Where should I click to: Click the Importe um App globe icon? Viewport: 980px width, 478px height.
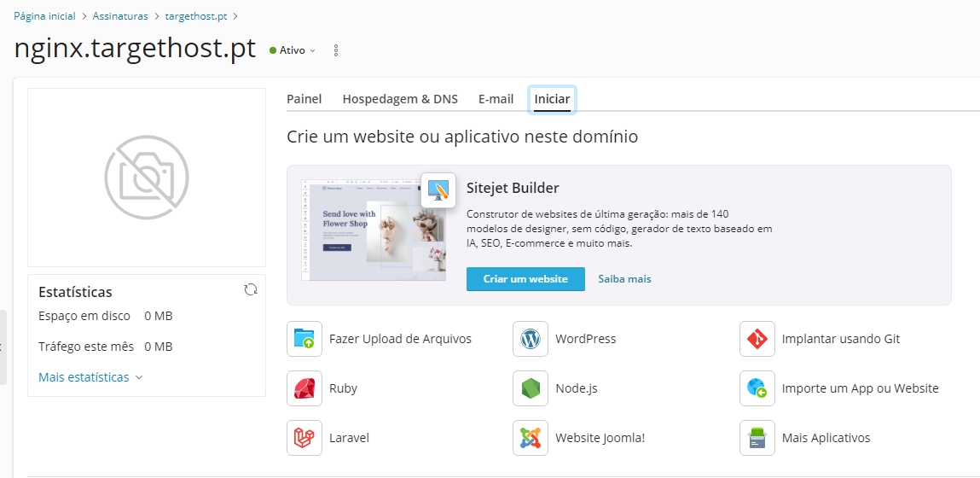757,388
